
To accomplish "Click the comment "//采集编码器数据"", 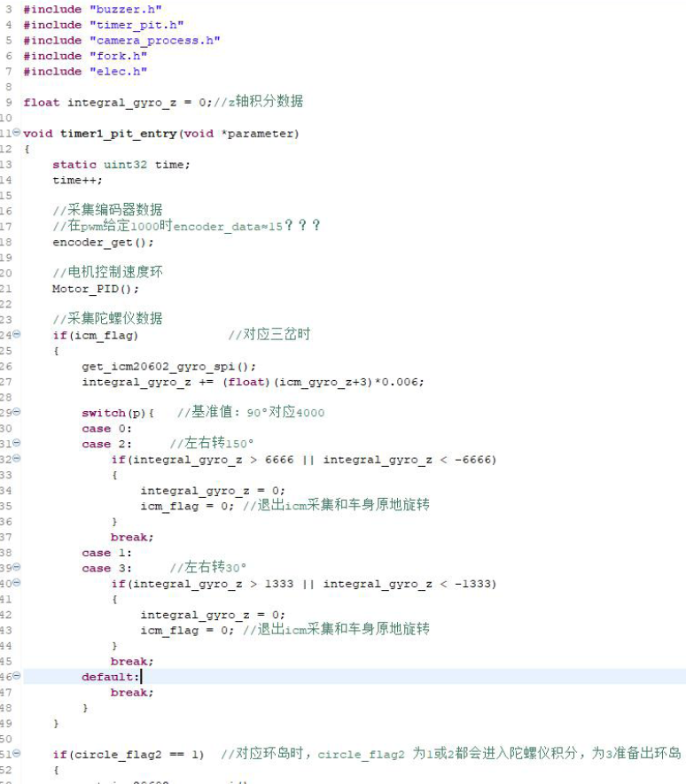I will (107, 210).
